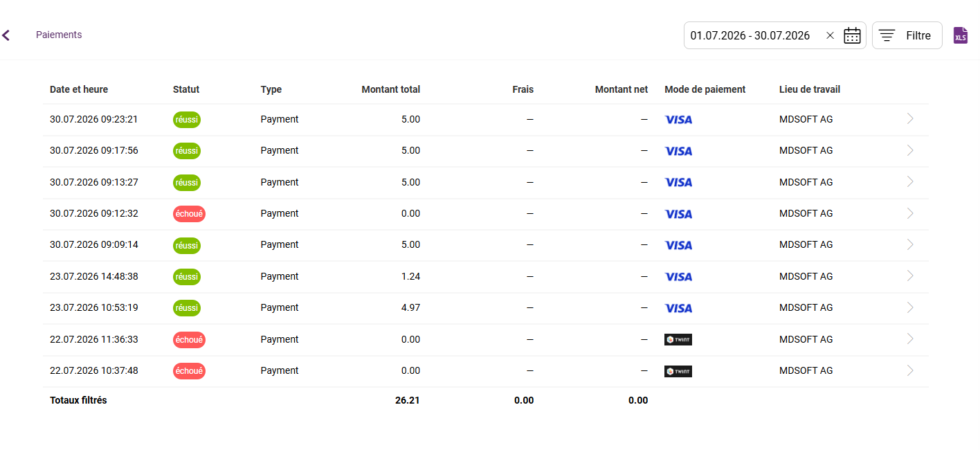
Task: Click réussi badge in the 10:53:19 row
Action: tap(187, 308)
